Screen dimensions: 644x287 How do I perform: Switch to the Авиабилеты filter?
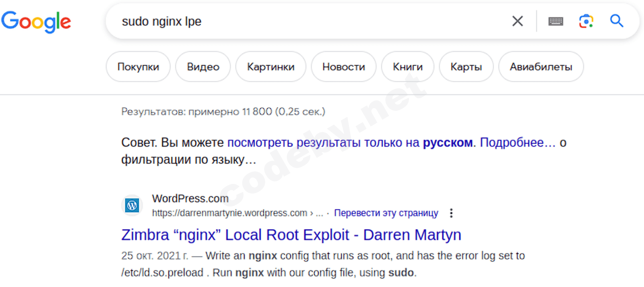pos(541,67)
